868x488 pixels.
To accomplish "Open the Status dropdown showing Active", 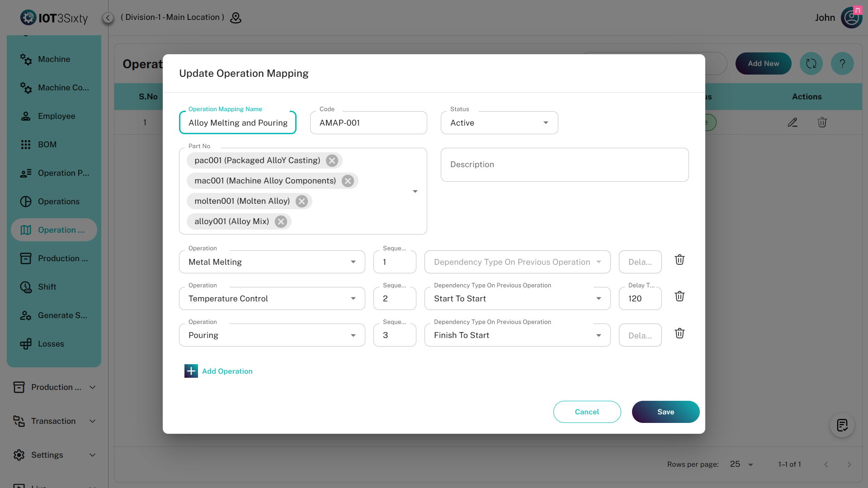I will [x=499, y=123].
